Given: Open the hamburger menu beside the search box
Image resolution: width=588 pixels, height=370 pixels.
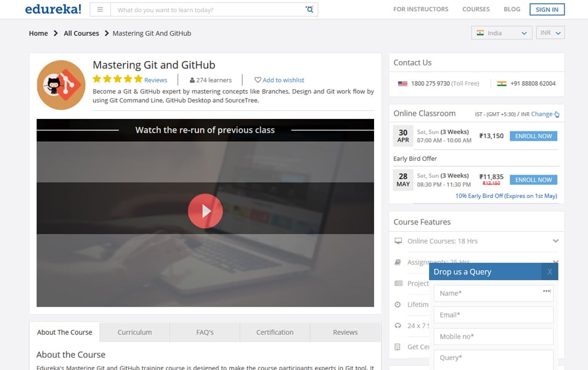Looking at the screenshot, I should [100, 9].
